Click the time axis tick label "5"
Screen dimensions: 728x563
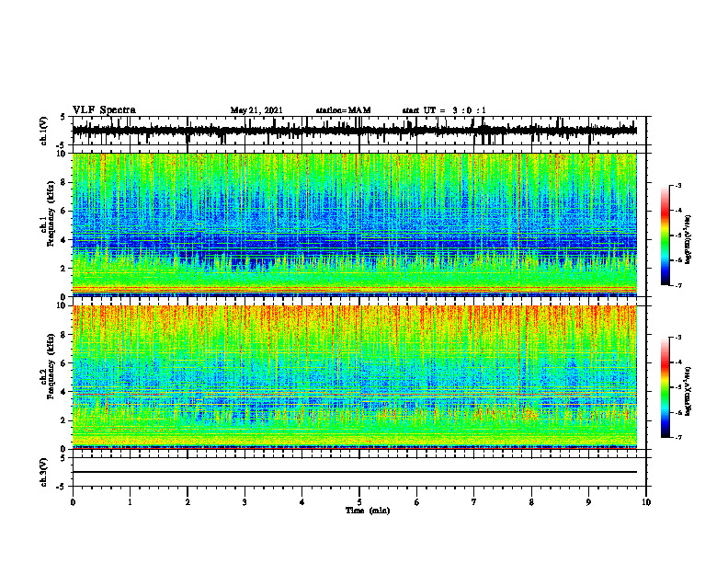359,502
